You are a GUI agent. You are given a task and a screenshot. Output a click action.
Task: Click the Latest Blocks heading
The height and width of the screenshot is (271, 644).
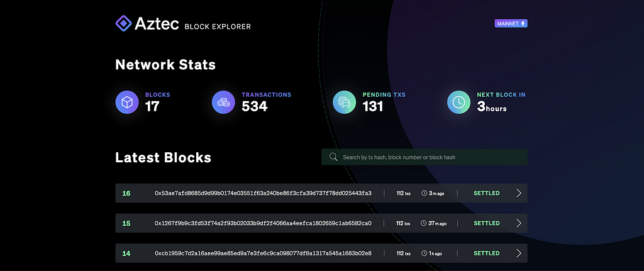(x=164, y=157)
